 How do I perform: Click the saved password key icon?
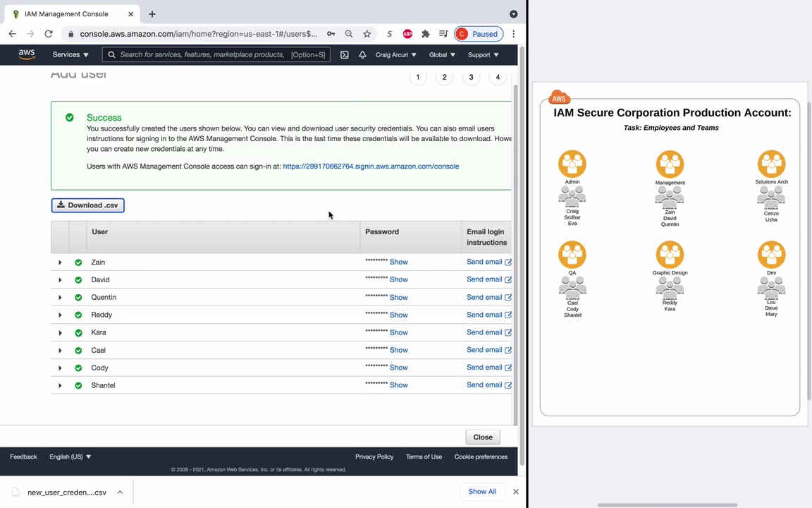pyautogui.click(x=331, y=34)
